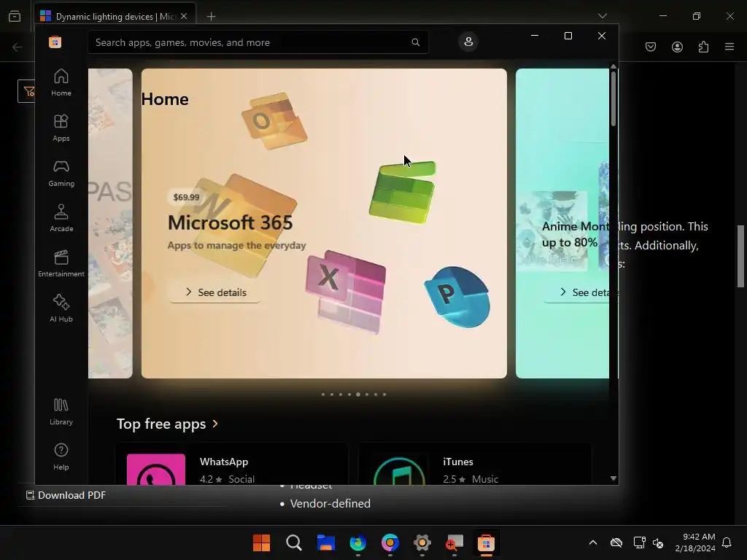Open the Arcade section
747x560 pixels.
[61, 218]
